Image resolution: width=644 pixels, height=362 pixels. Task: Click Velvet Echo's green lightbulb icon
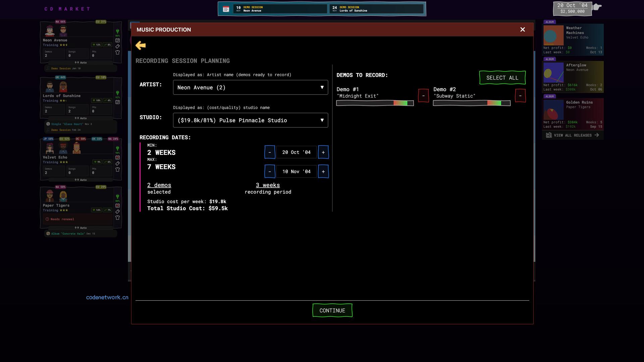pos(117,148)
